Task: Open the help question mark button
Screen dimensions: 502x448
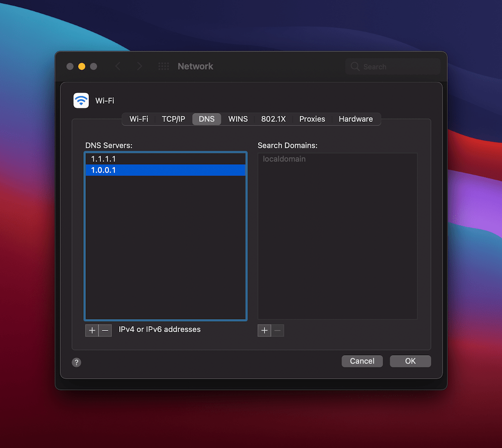Action: (x=76, y=362)
